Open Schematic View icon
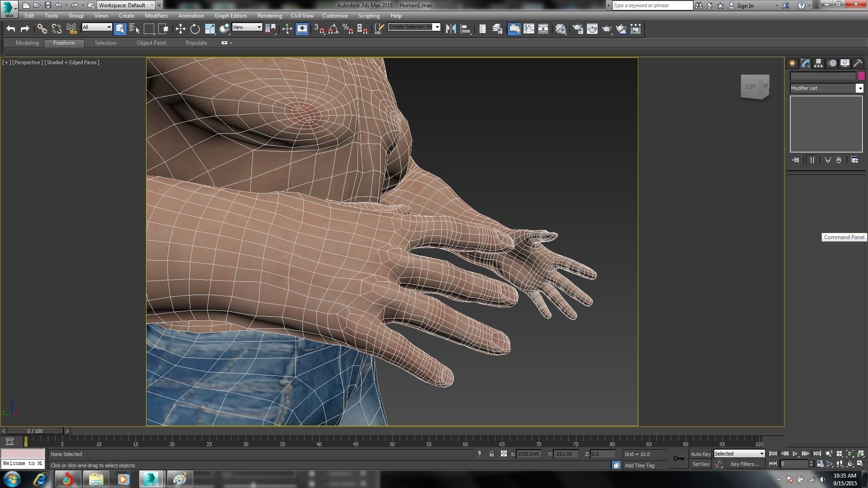 coord(543,29)
